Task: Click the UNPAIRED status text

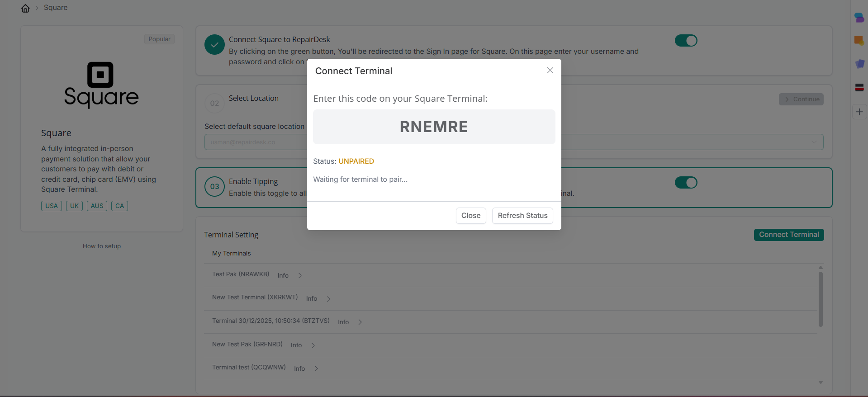Action: tap(356, 161)
